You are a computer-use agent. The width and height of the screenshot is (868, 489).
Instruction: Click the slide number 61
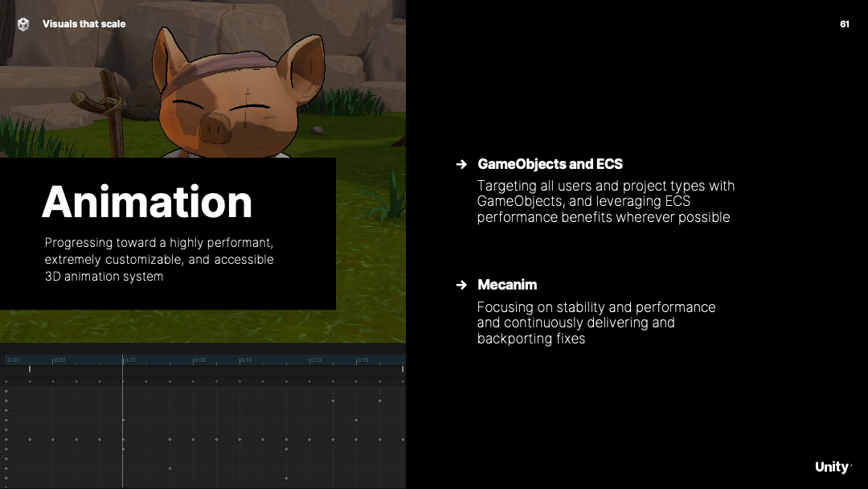pos(844,24)
